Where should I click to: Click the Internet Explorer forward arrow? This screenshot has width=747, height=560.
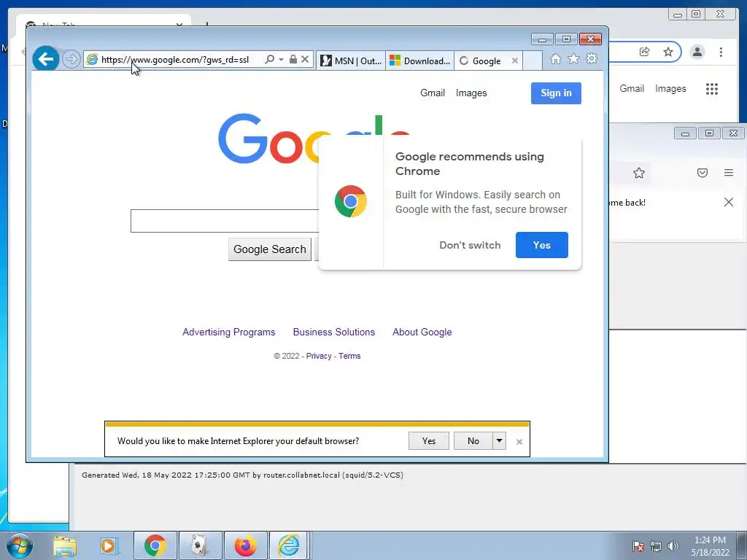click(71, 60)
